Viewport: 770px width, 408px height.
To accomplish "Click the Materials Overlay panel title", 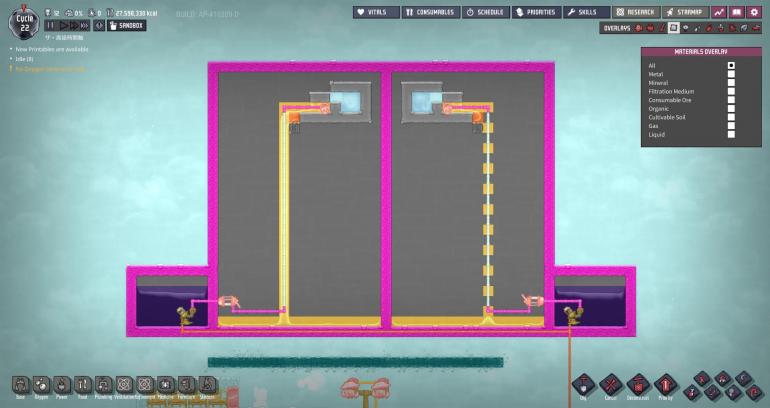I will 701,52.
